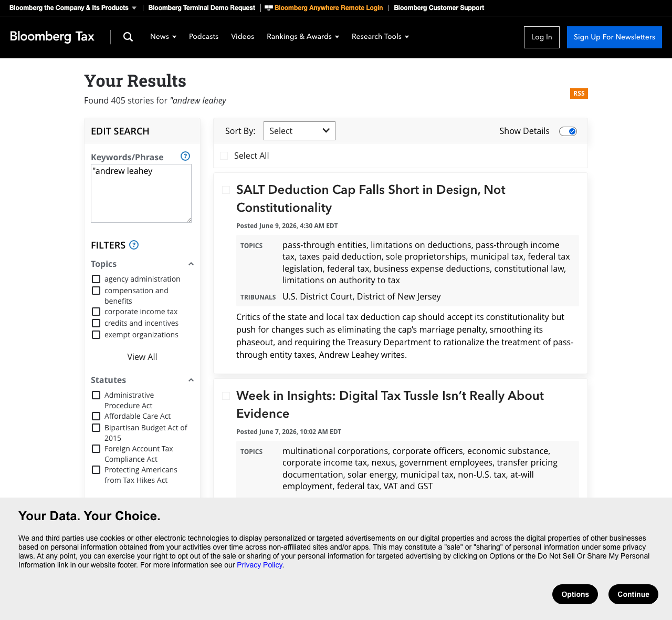Open the Research Tools menu

pos(380,37)
